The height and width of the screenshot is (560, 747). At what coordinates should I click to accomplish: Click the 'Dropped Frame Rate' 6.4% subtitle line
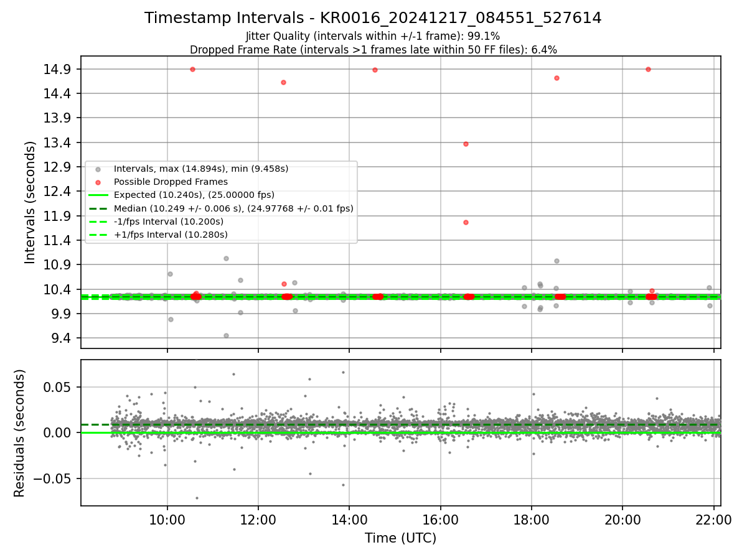(373, 50)
